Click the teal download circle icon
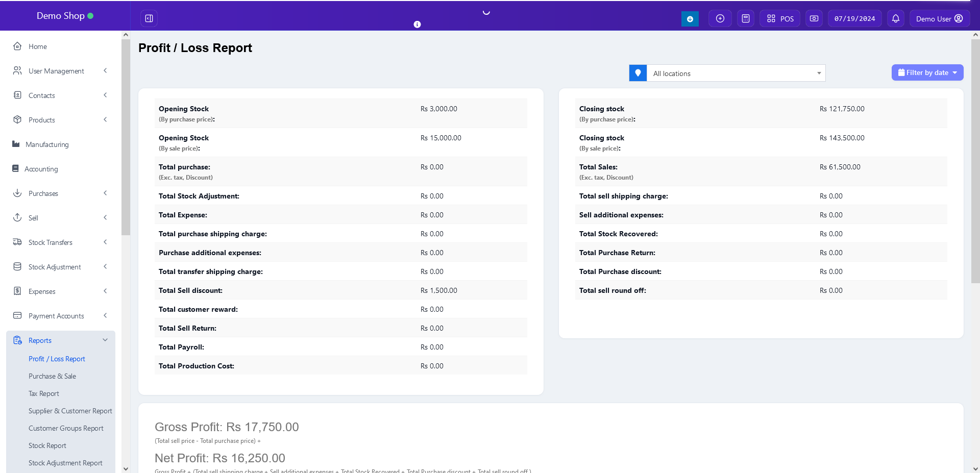 click(690, 19)
